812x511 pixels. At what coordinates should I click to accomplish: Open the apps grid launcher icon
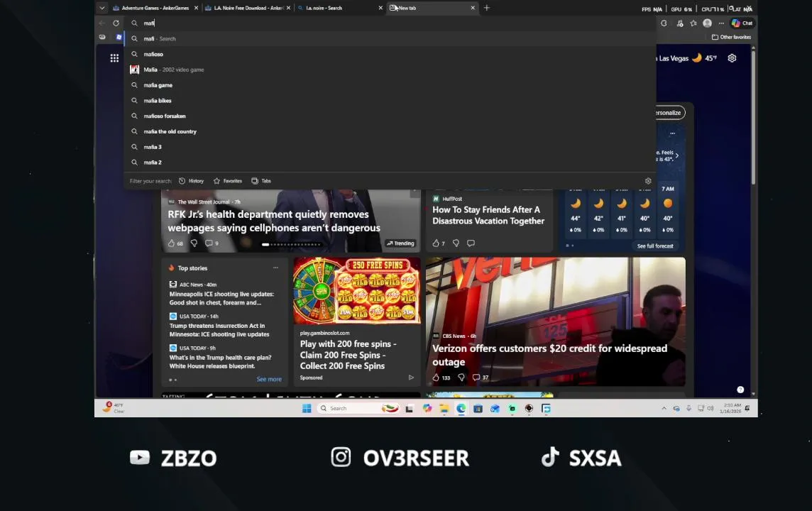114,58
